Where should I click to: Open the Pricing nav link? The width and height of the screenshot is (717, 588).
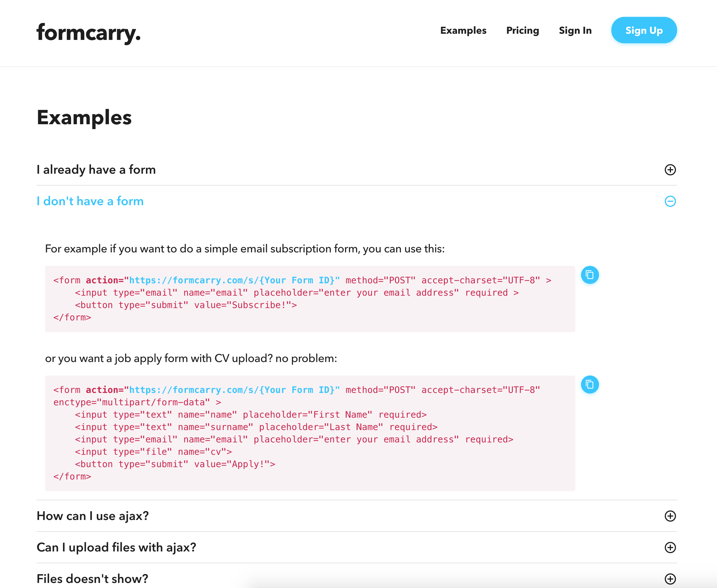[x=522, y=30]
